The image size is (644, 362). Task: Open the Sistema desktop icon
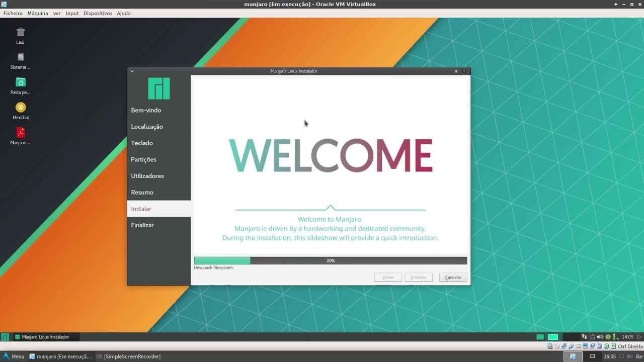[20, 60]
